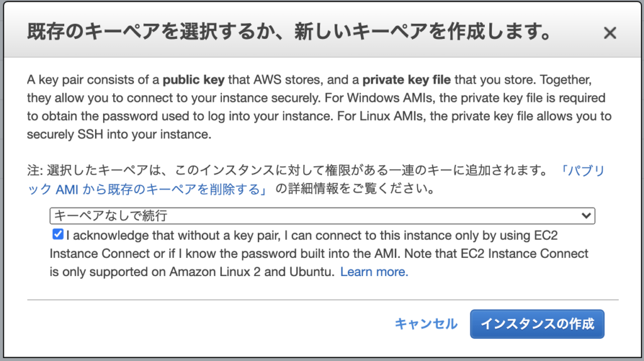Click the キャンセル link

(426, 324)
